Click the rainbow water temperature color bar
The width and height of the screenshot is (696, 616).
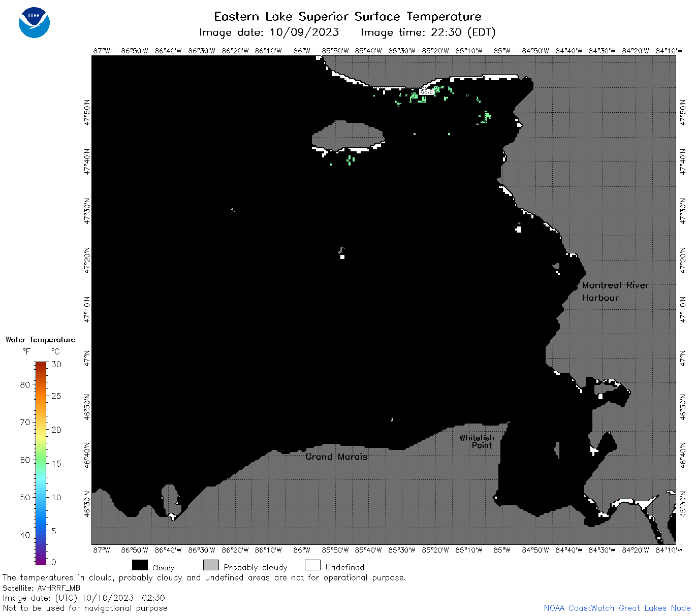click(41, 463)
